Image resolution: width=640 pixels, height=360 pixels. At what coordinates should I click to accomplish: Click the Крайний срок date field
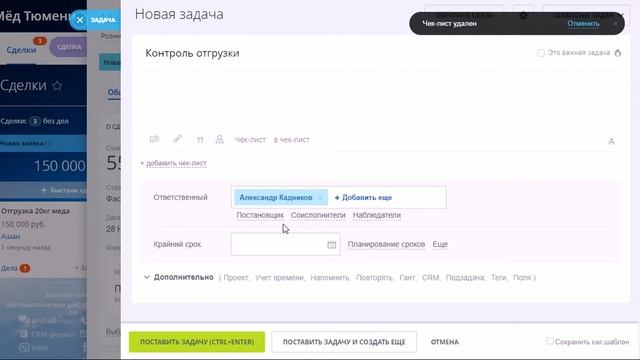tap(286, 244)
